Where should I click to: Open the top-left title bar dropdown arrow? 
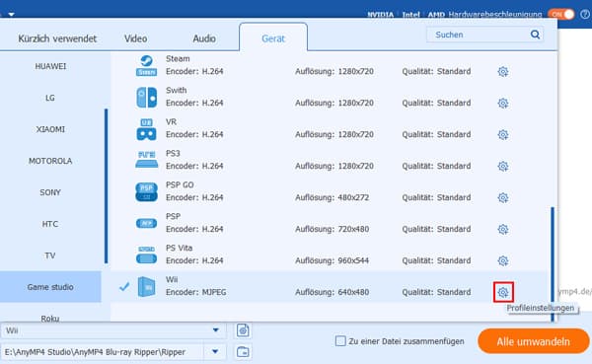click(x=11, y=15)
